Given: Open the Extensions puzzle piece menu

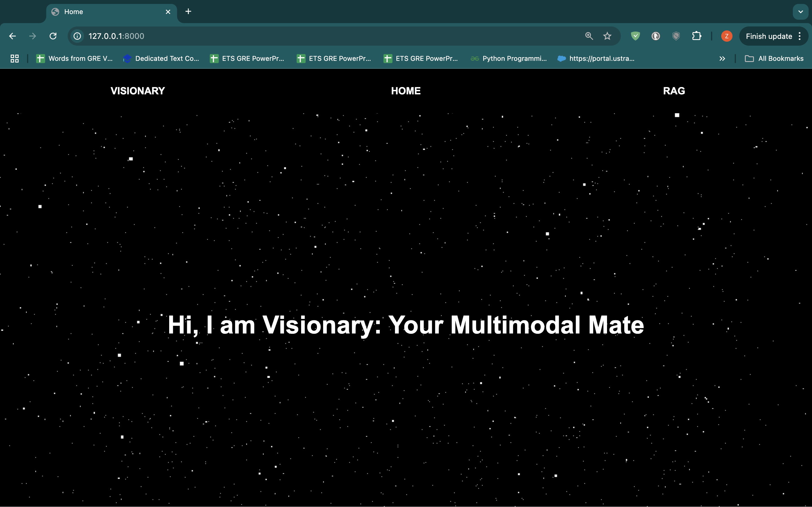Looking at the screenshot, I should click(697, 36).
